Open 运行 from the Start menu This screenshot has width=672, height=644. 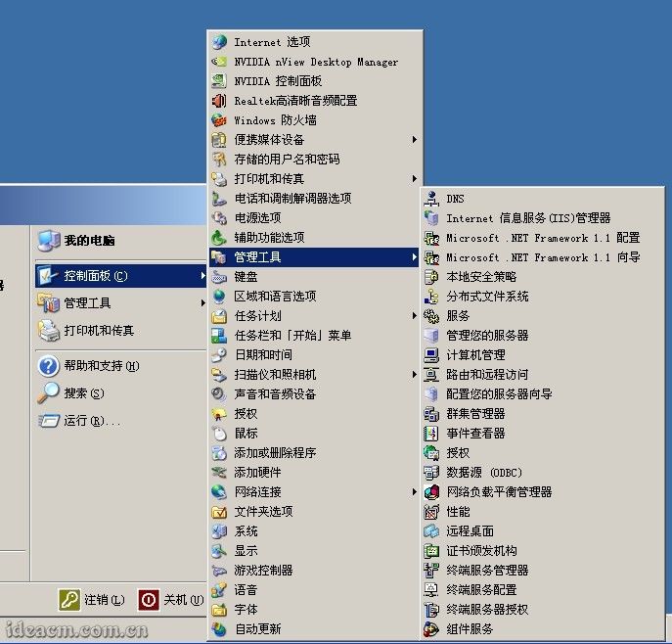(x=91, y=421)
